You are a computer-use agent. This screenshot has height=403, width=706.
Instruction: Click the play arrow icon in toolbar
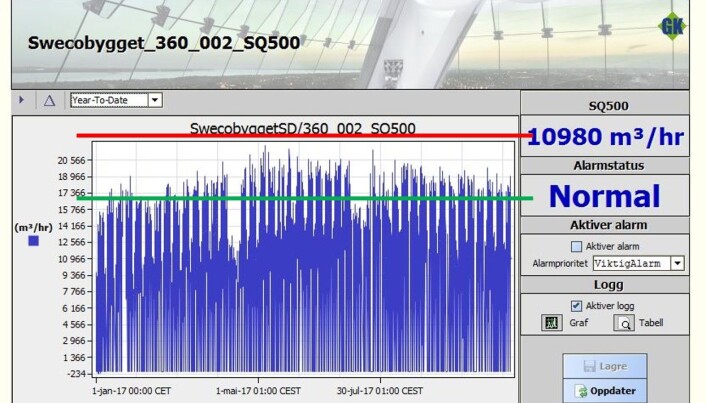tap(22, 100)
